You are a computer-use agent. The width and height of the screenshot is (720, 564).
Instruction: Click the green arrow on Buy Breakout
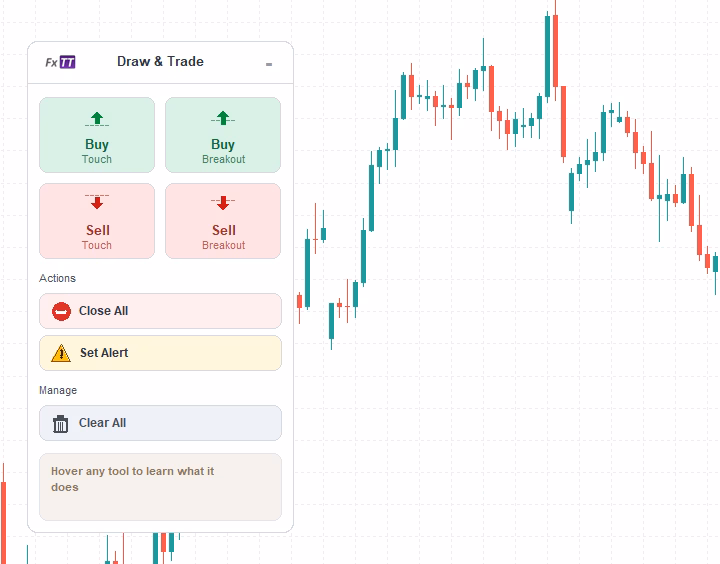coord(223,119)
